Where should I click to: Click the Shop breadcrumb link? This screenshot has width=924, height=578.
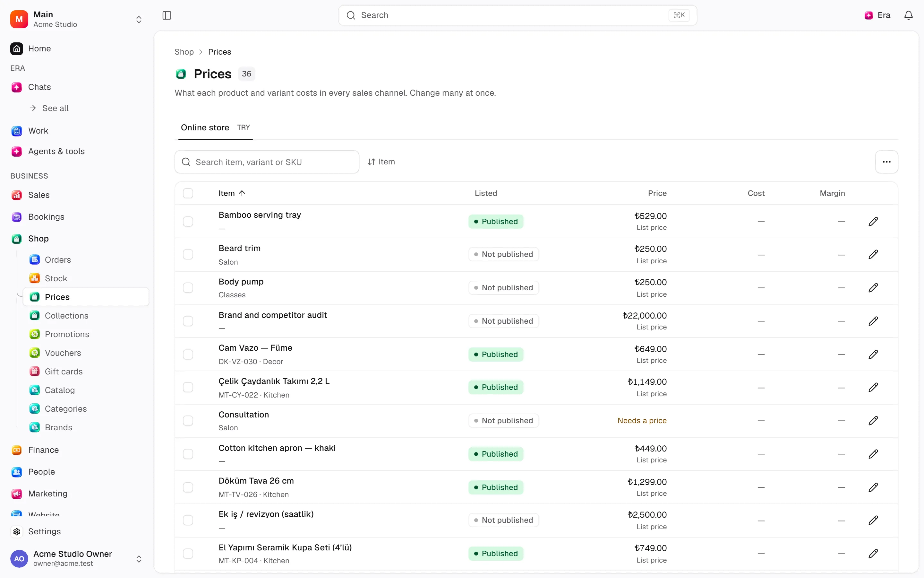point(184,52)
